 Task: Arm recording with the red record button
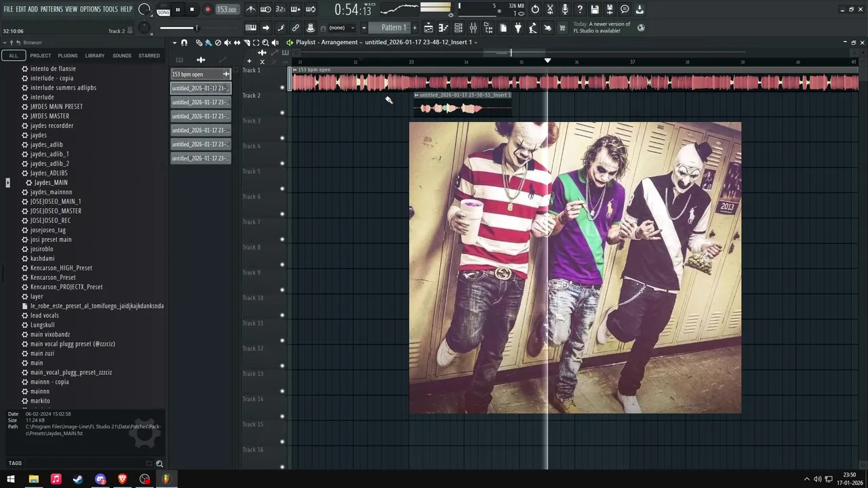208,9
